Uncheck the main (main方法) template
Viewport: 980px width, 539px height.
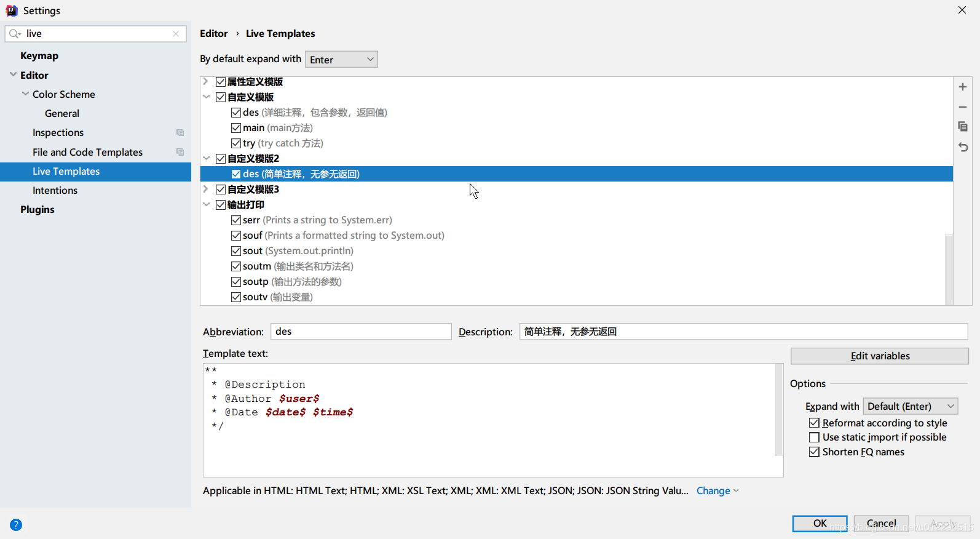coord(236,128)
